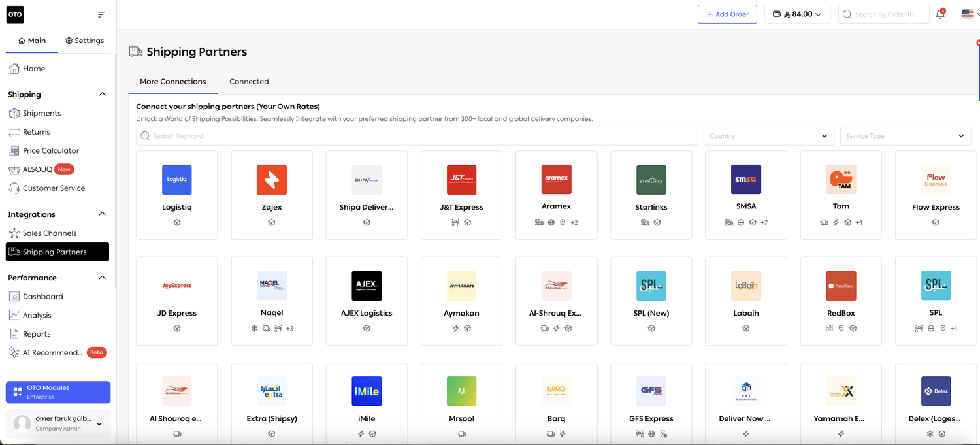
Task: Choose the Aymakan logo
Action: coord(461,286)
